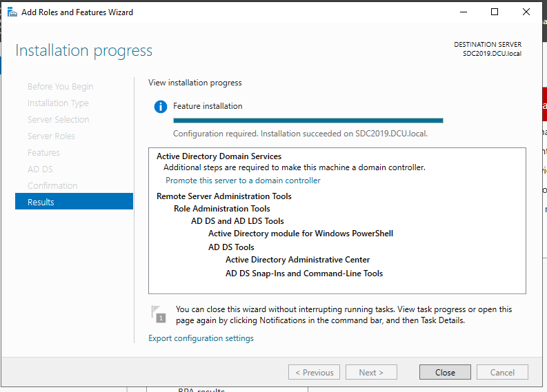Click the Previous button

(x=315, y=372)
